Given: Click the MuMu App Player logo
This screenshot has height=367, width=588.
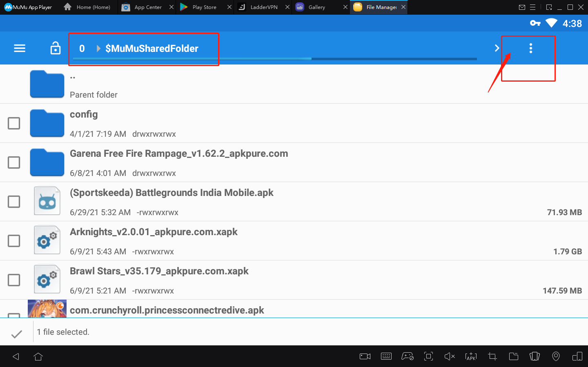Looking at the screenshot, I should coord(28,7).
